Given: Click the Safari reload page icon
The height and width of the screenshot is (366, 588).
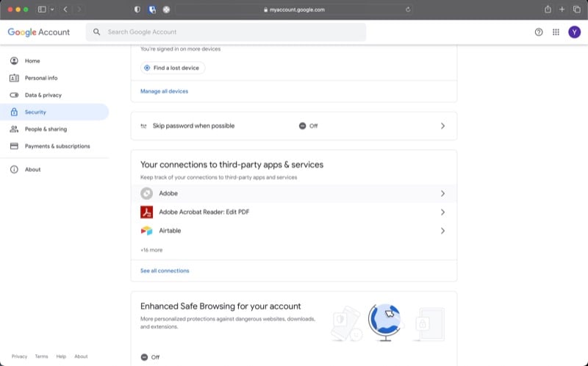Looking at the screenshot, I should pyautogui.click(x=408, y=10).
